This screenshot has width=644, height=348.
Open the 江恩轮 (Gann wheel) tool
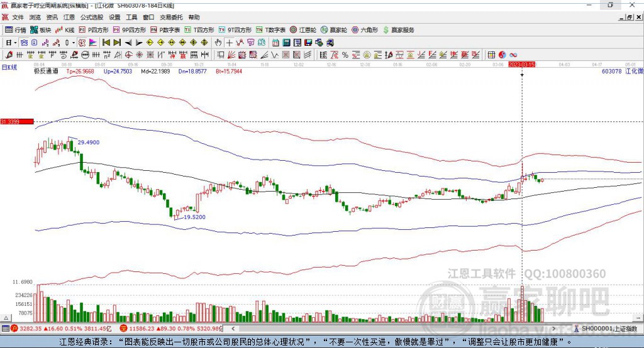(x=308, y=30)
